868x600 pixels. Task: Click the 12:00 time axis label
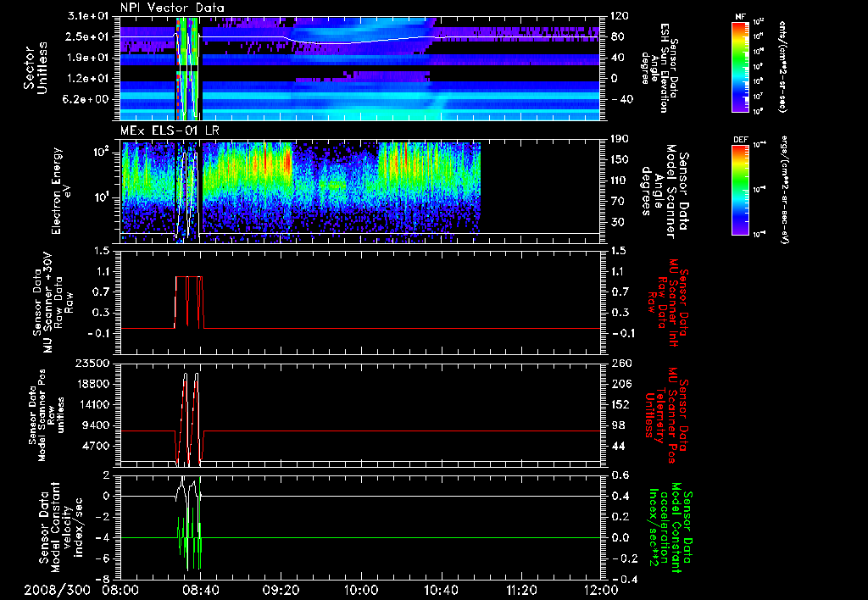601,590
